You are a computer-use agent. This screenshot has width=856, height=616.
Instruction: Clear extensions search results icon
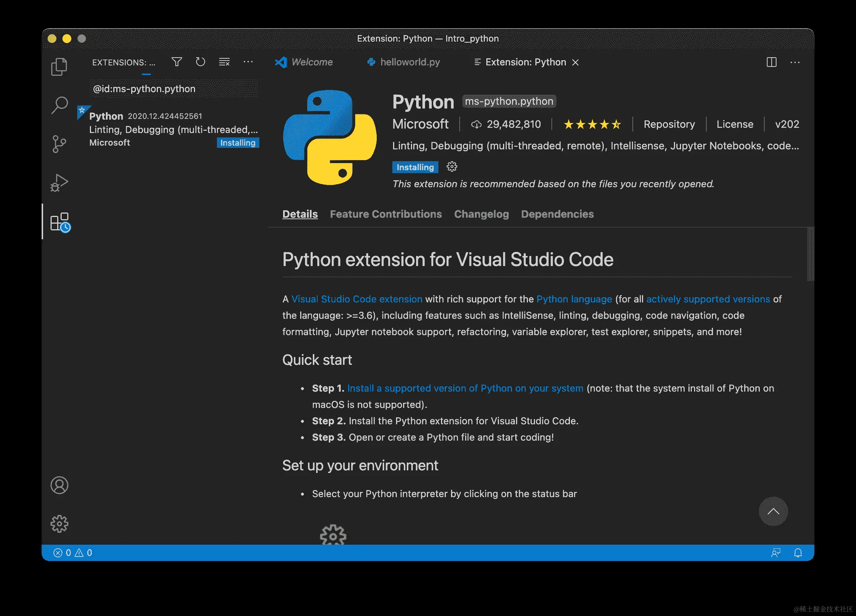(x=224, y=62)
